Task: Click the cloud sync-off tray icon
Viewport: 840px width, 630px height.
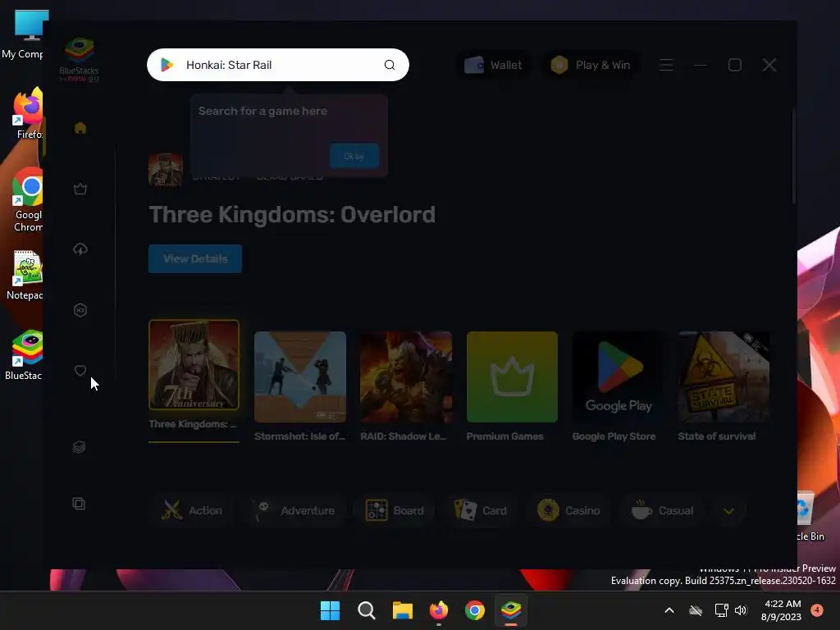Action: (696, 610)
